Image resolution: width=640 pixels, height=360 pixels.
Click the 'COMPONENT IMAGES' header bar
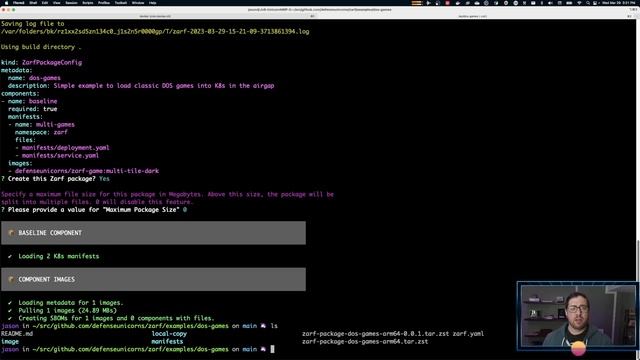153,279
